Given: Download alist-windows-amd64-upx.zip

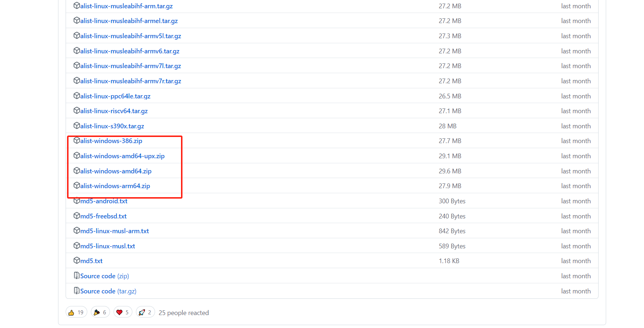Looking at the screenshot, I should (x=122, y=156).
